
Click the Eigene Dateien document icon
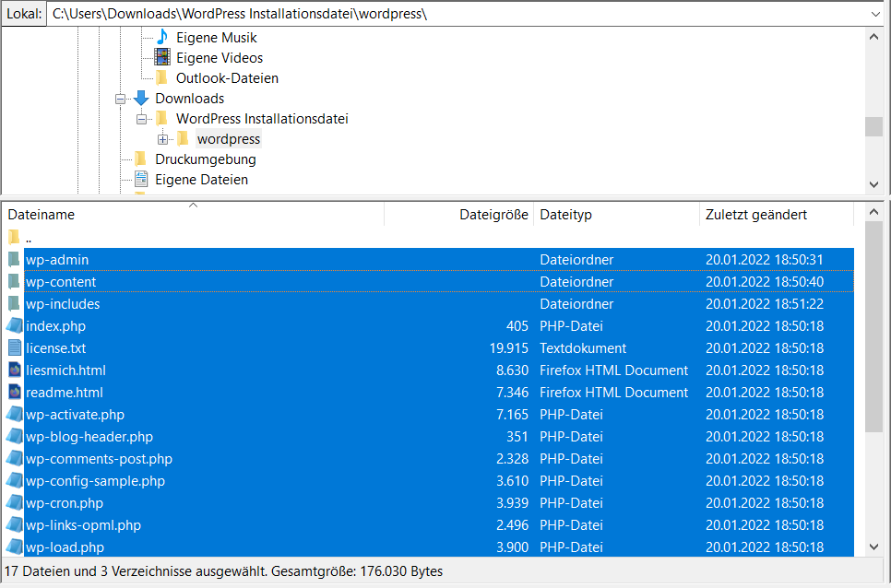[141, 180]
